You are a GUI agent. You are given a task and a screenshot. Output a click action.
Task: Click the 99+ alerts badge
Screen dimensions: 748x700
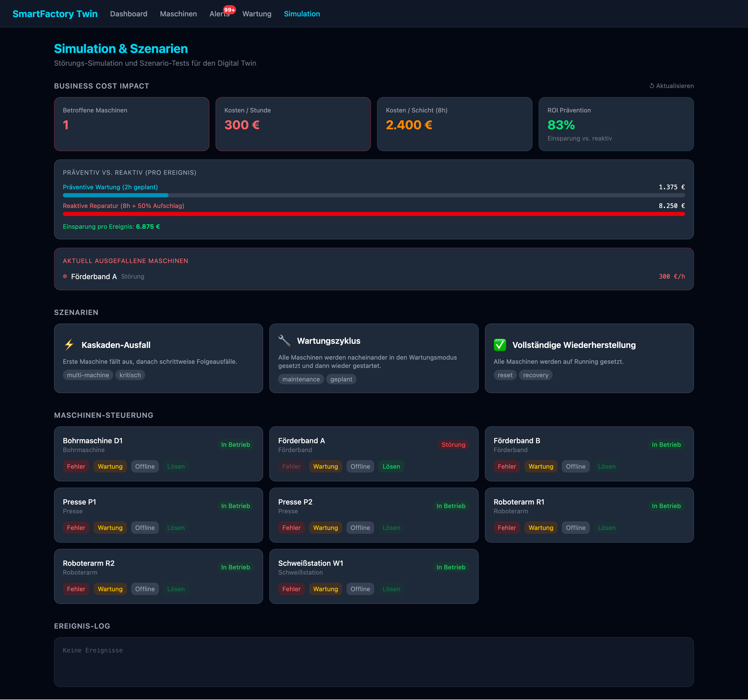tap(229, 10)
